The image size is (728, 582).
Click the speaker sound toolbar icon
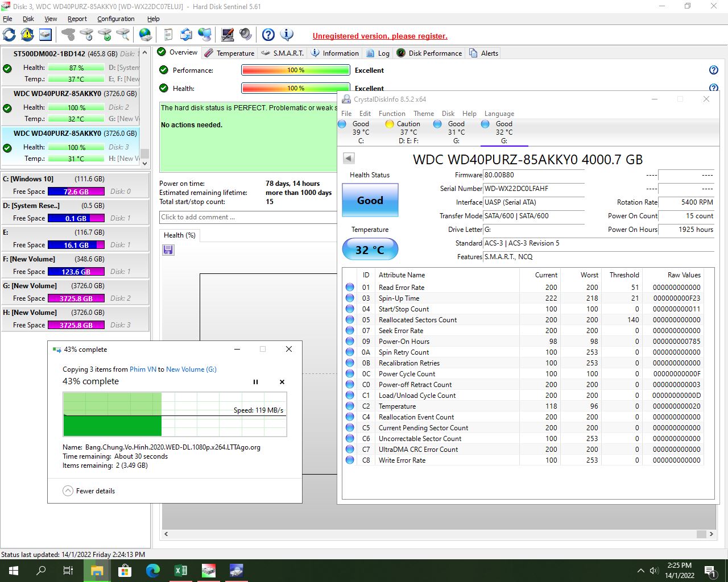coord(246,35)
